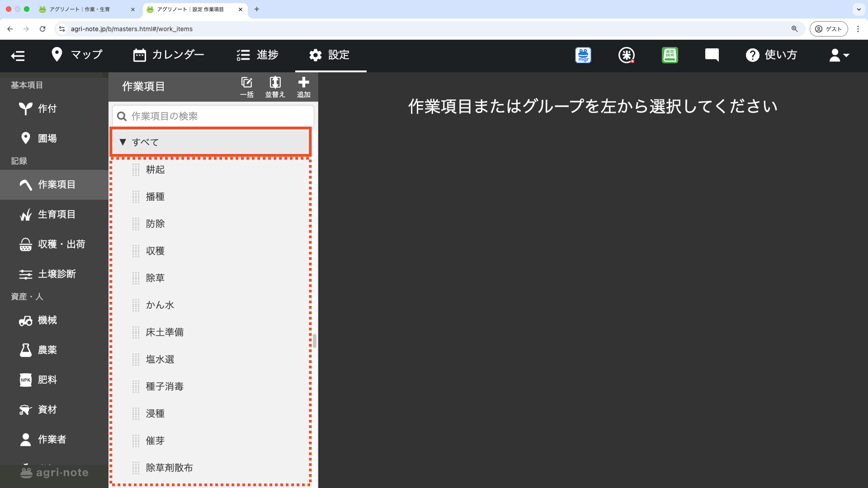This screenshot has height=488, width=868.
Task: Select 圃場 in the sidebar
Action: tap(54, 138)
